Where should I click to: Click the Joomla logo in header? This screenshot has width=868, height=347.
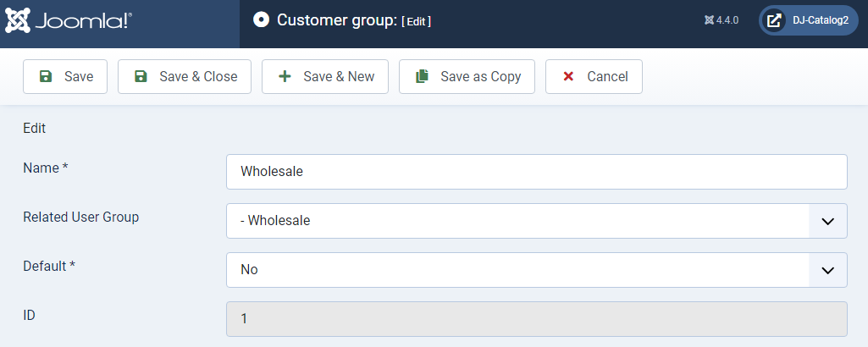coord(69,21)
